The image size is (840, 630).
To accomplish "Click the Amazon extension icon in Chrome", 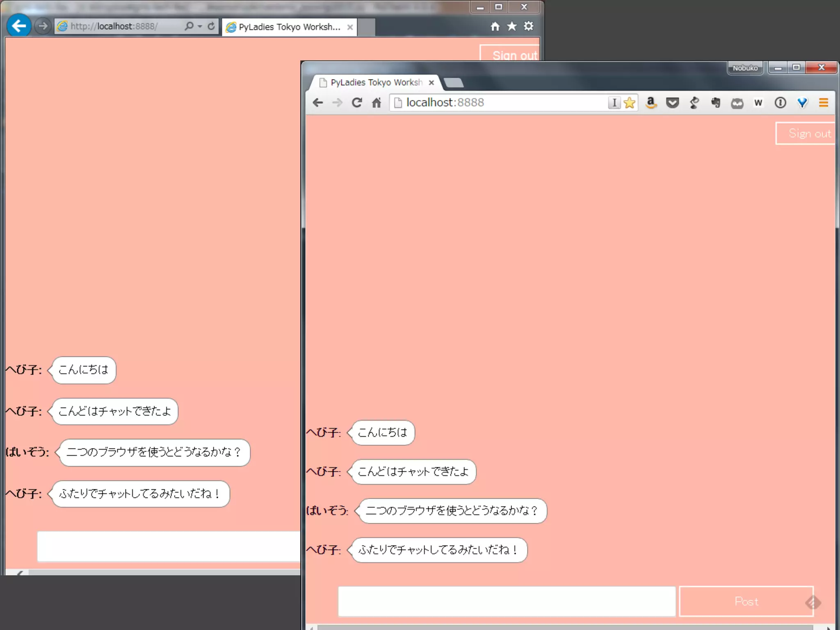I will point(651,103).
